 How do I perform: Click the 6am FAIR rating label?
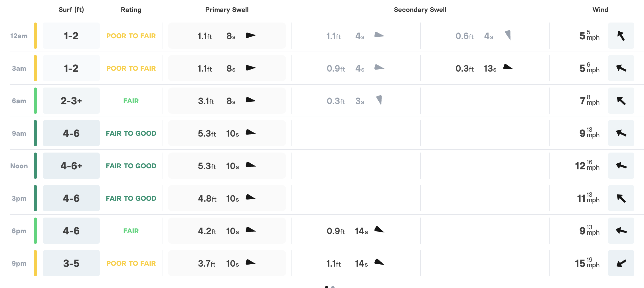point(131,101)
